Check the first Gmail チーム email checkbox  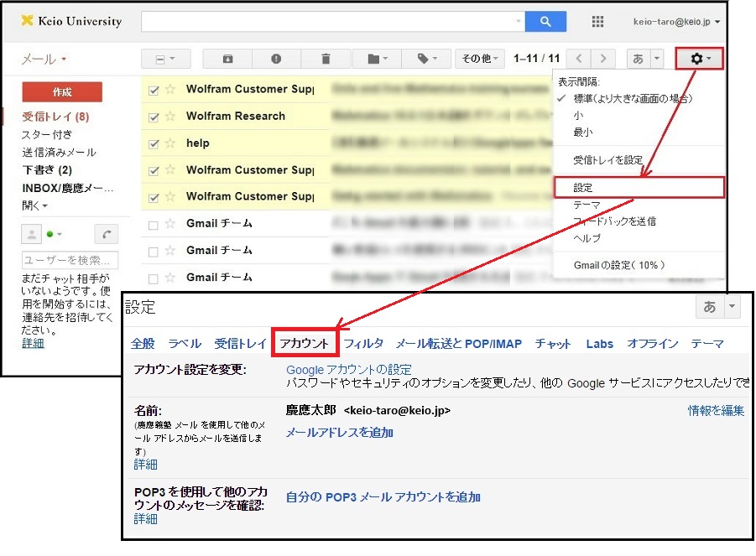(153, 224)
